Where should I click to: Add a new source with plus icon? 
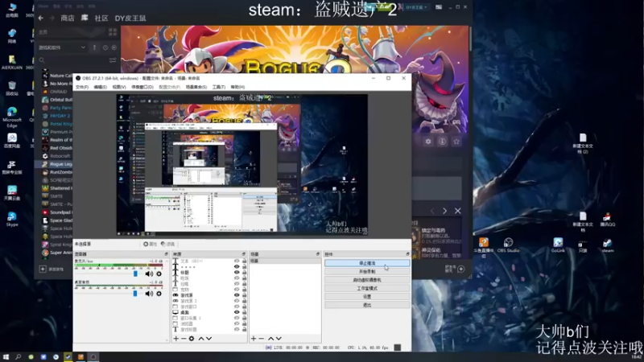175,339
